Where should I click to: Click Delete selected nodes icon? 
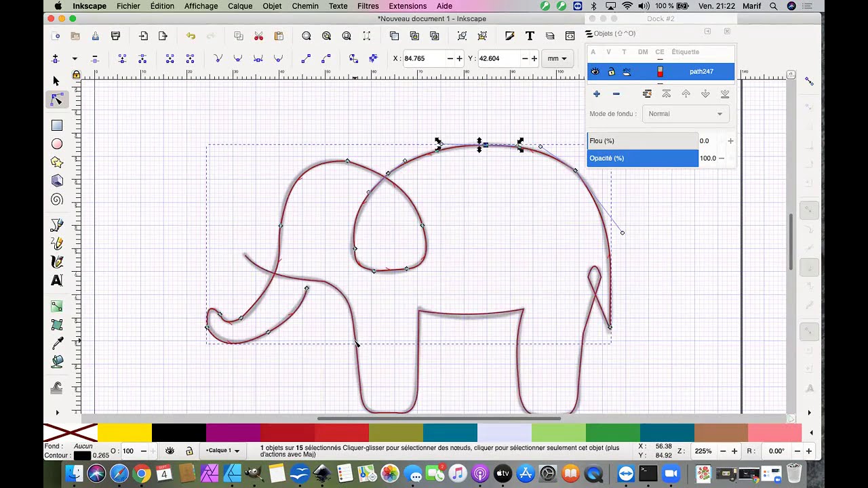[x=95, y=59]
